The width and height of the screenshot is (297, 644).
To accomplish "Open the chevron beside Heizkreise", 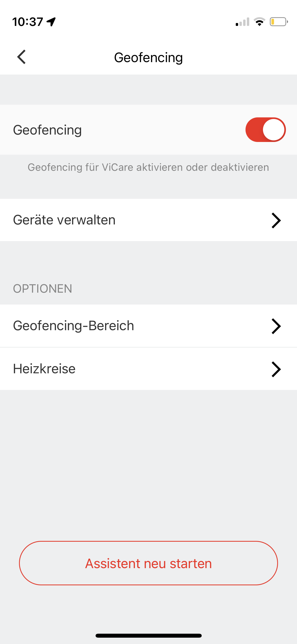I will tap(276, 369).
